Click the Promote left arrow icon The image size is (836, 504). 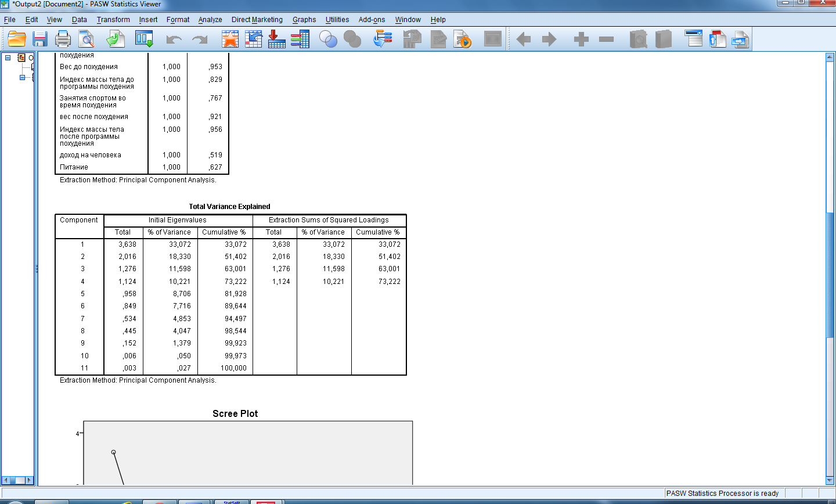click(524, 39)
